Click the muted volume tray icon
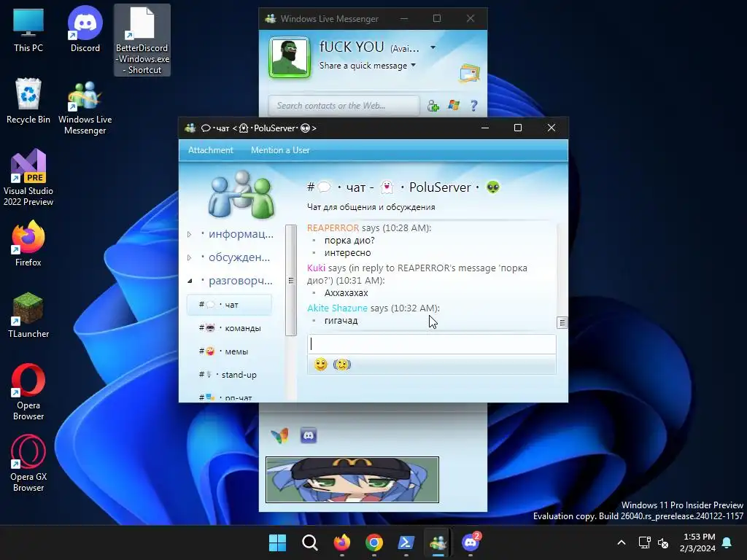The height and width of the screenshot is (560, 747). [663, 542]
